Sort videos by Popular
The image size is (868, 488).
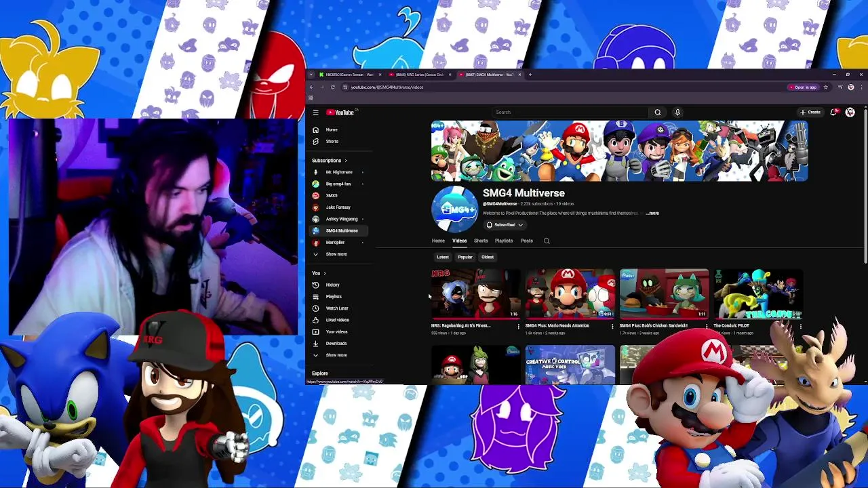(465, 258)
